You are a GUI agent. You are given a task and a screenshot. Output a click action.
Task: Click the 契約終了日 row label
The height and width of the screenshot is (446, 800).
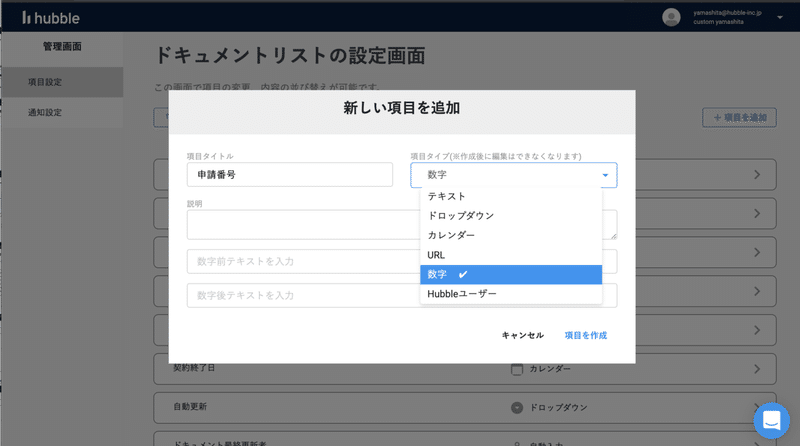click(194, 368)
